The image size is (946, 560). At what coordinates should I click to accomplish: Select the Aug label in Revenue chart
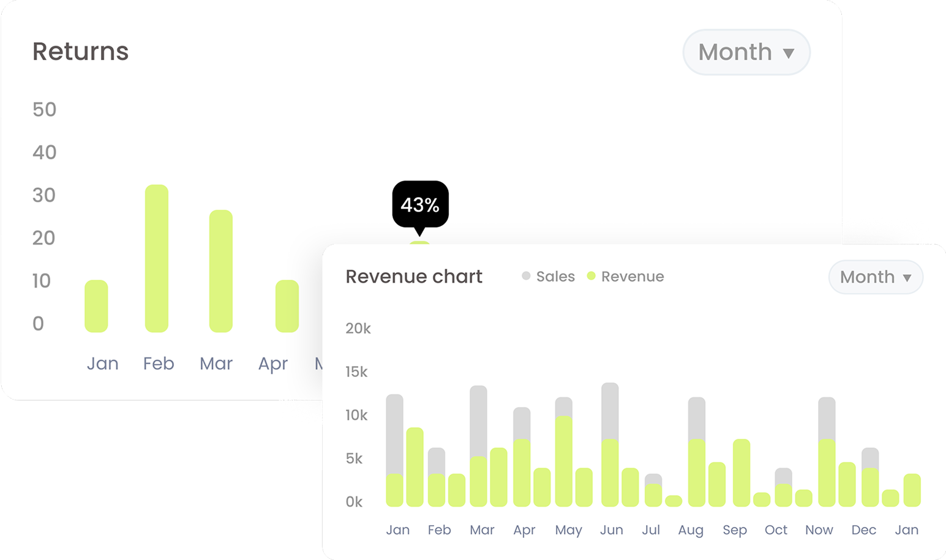click(690, 530)
